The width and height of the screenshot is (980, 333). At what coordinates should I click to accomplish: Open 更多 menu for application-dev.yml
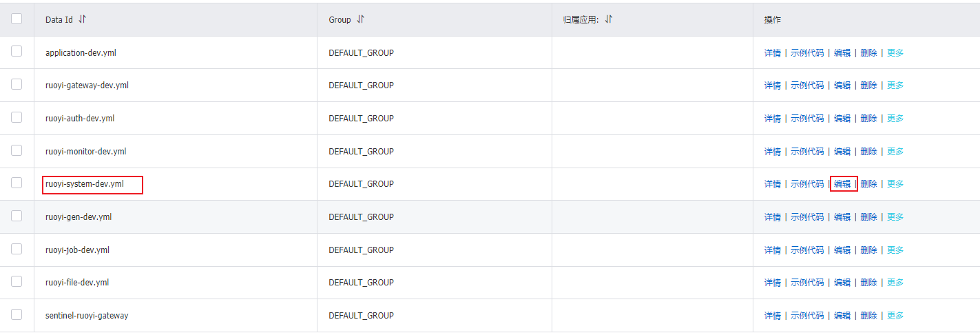pyautogui.click(x=895, y=52)
